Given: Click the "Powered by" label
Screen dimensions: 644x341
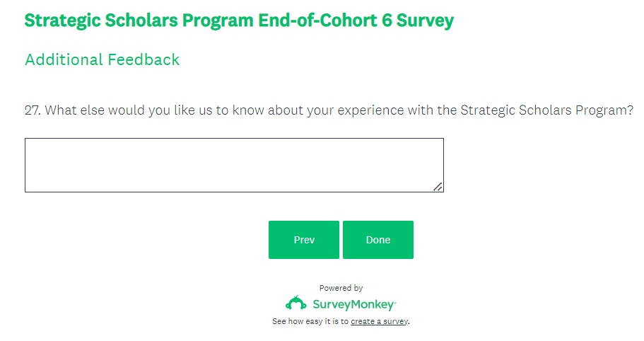Looking at the screenshot, I should coord(341,288).
